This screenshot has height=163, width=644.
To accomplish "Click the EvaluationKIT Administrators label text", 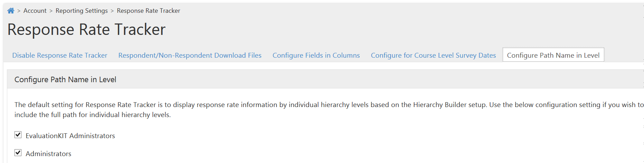I will click(x=70, y=136).
